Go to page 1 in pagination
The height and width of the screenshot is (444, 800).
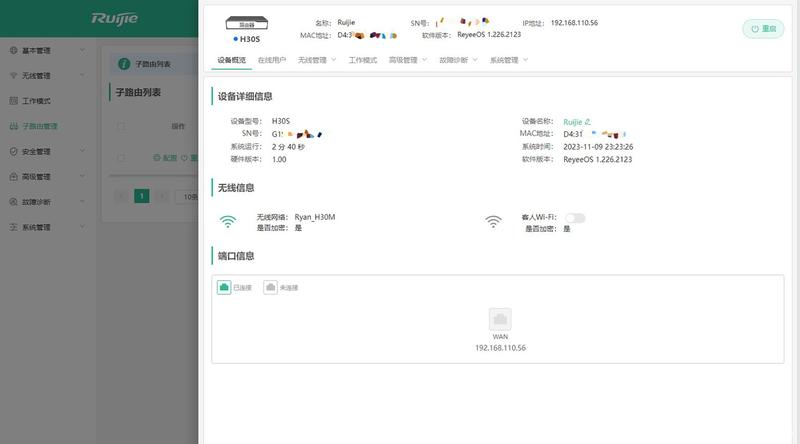[142, 196]
